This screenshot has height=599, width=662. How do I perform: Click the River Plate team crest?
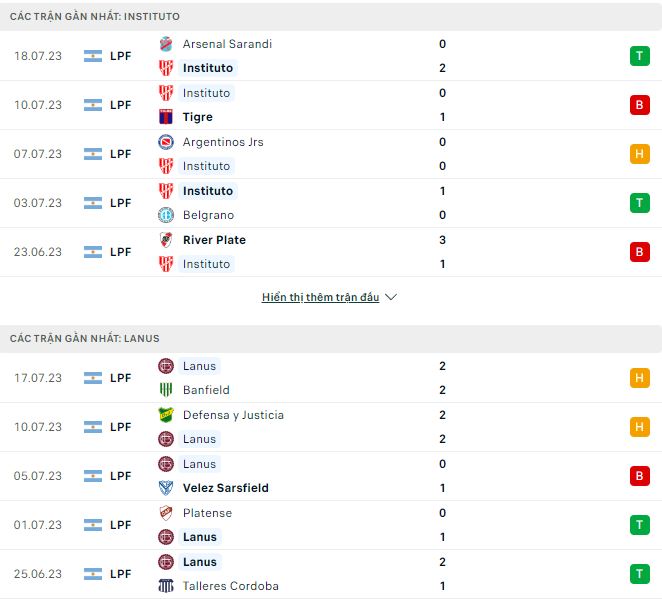166,240
